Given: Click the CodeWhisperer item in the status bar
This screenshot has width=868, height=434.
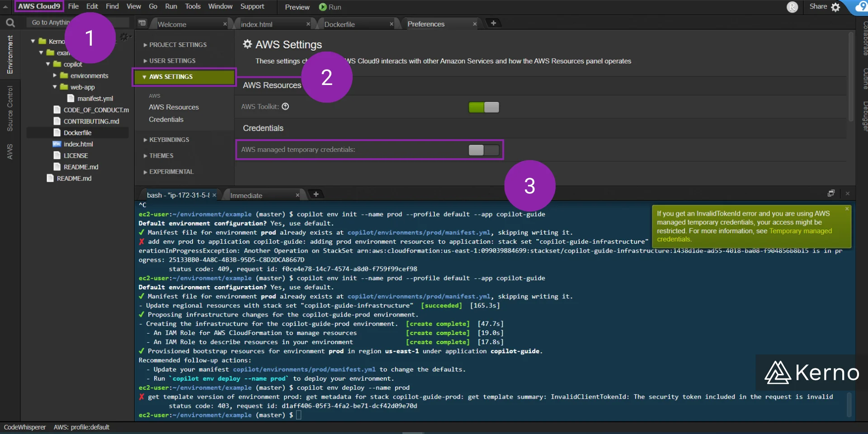Looking at the screenshot, I should (x=25, y=427).
